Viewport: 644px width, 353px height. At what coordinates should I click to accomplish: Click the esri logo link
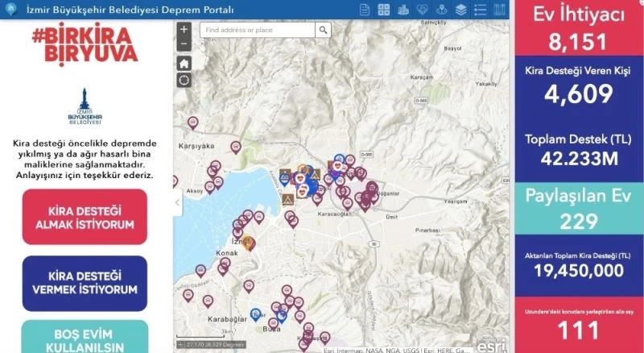coord(492,346)
